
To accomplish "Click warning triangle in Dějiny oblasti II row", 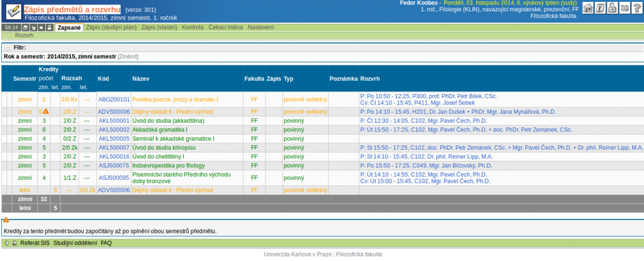I will pyautogui.click(x=45, y=111).
